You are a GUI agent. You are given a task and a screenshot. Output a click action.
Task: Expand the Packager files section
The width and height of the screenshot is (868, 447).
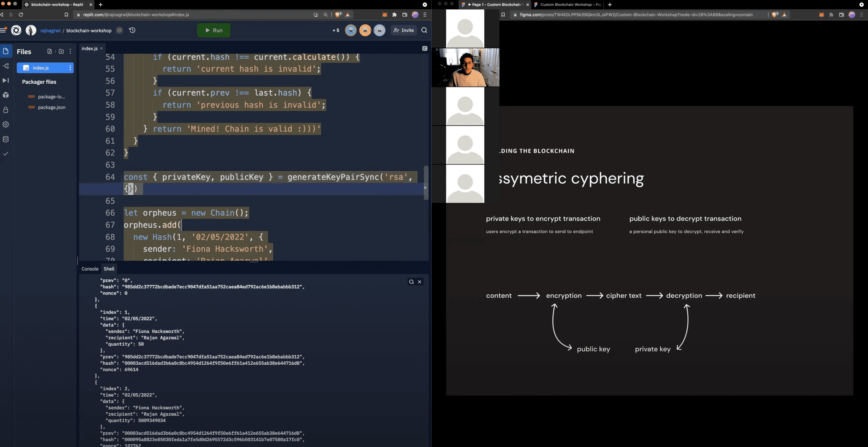(x=39, y=82)
